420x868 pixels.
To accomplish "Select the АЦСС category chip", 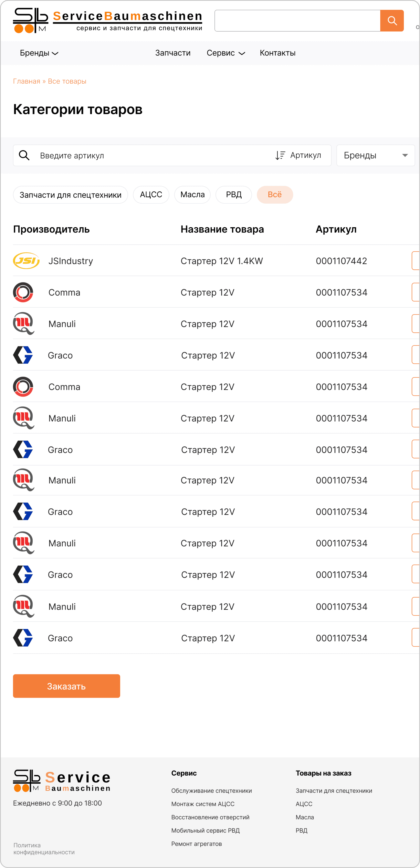I will (151, 195).
